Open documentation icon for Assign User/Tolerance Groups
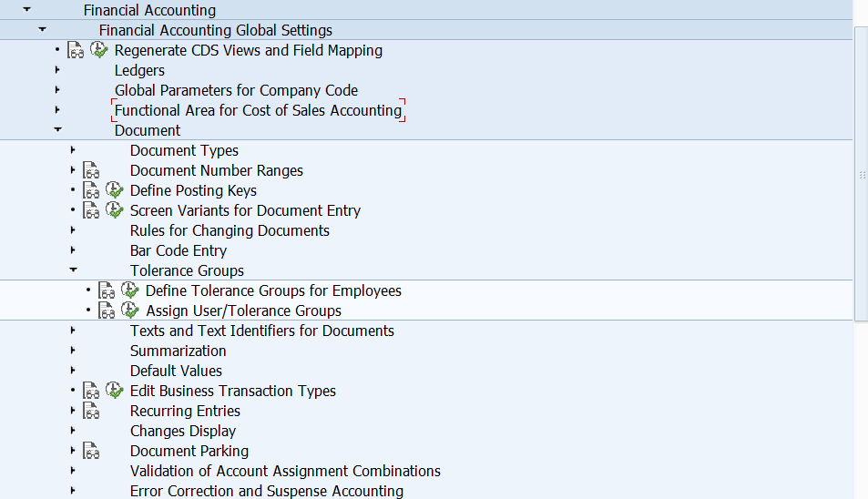Image resolution: width=868 pixels, height=499 pixels. pyautogui.click(x=107, y=311)
